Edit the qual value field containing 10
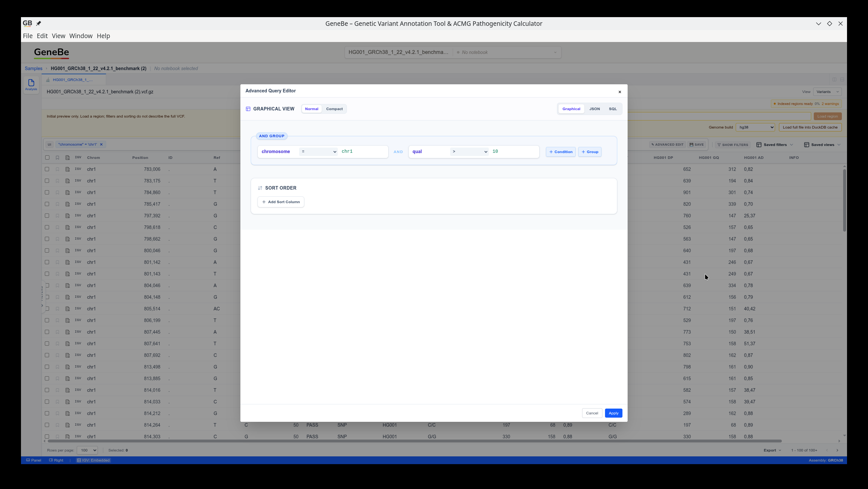The image size is (868, 489). click(x=514, y=152)
